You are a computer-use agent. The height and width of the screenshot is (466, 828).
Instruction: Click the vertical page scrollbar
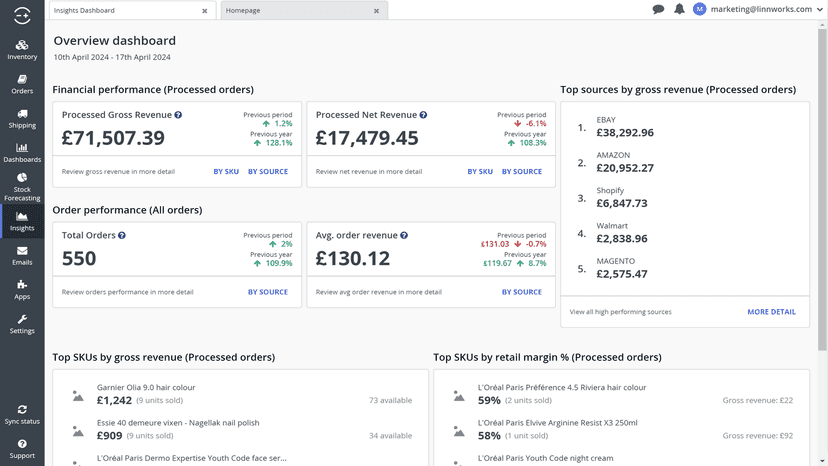coord(822,189)
